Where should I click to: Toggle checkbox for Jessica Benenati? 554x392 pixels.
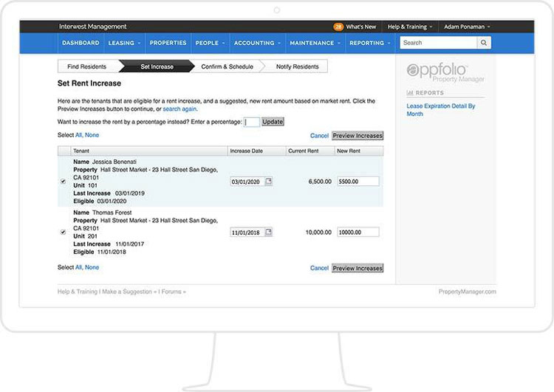[63, 181]
